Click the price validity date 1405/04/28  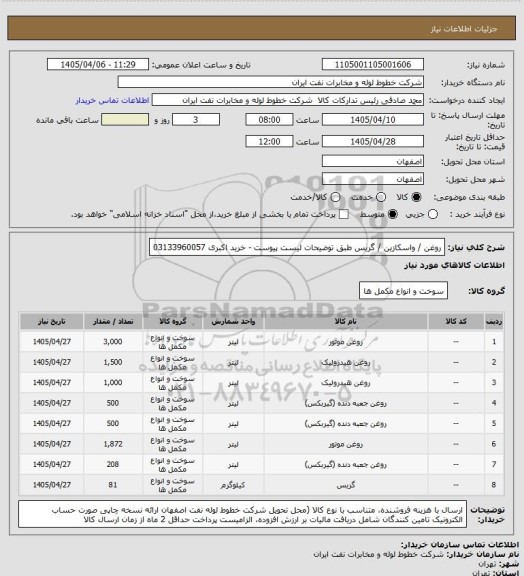click(373, 141)
